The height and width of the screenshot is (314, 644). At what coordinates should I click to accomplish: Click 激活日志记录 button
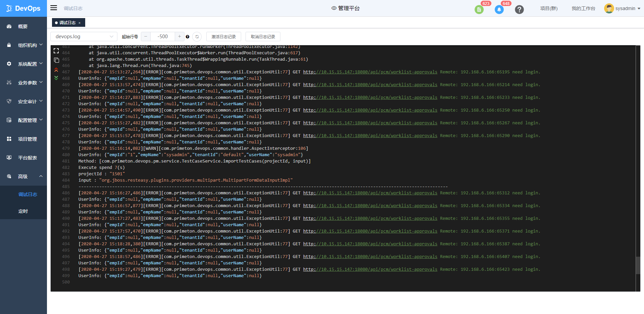pyautogui.click(x=224, y=37)
